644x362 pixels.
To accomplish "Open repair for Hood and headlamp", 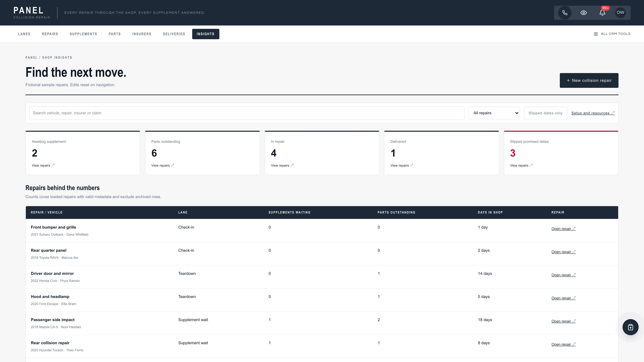I will tap(563, 298).
